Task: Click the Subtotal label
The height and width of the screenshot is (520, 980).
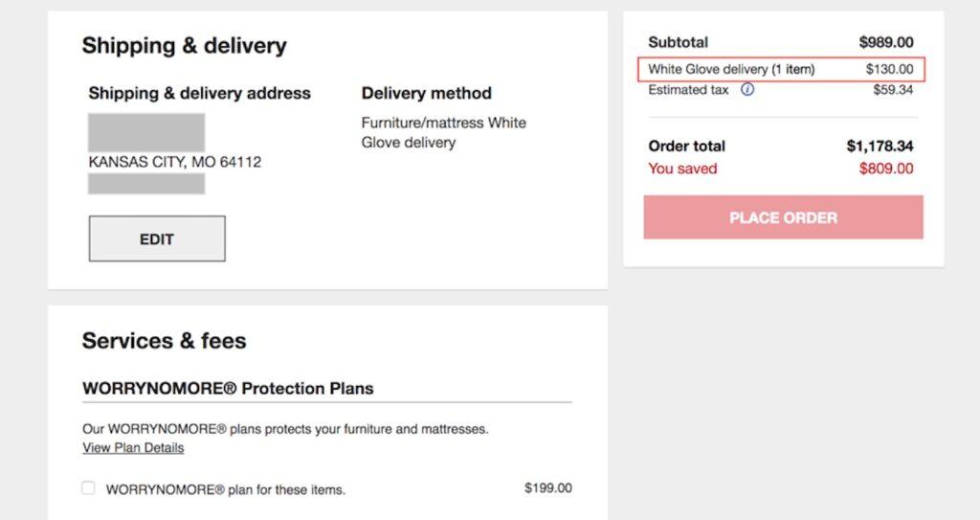Action: (x=678, y=42)
